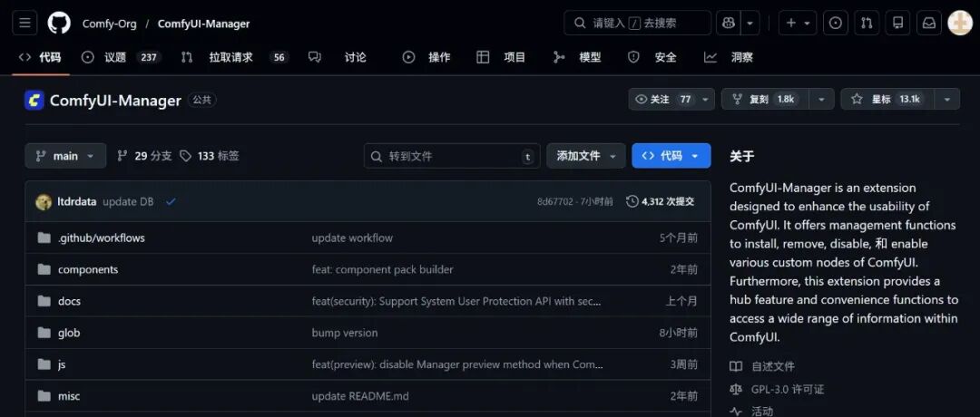Switch to the 代码 tab
Image resolution: width=980 pixels, height=417 pixels.
[x=40, y=57]
